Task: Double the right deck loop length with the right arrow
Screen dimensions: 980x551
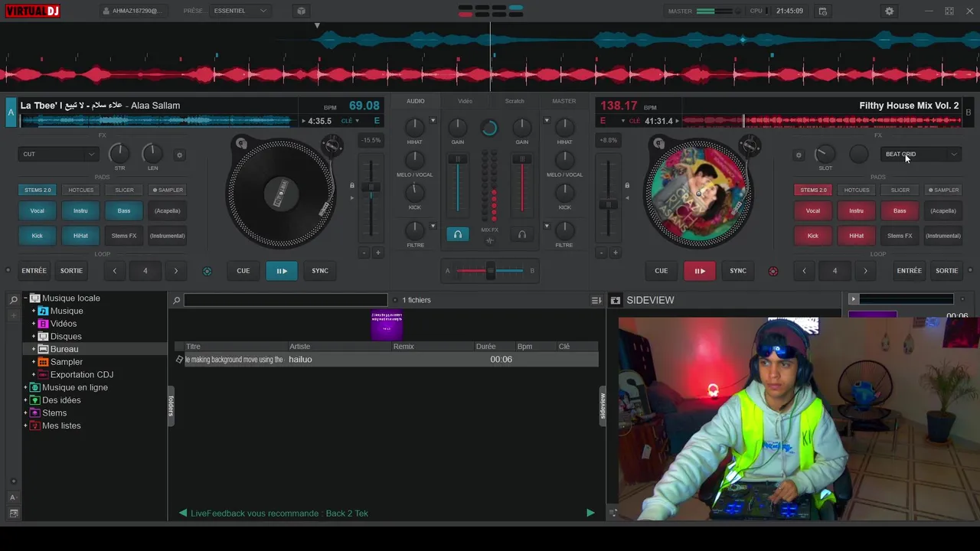Action: coord(866,270)
